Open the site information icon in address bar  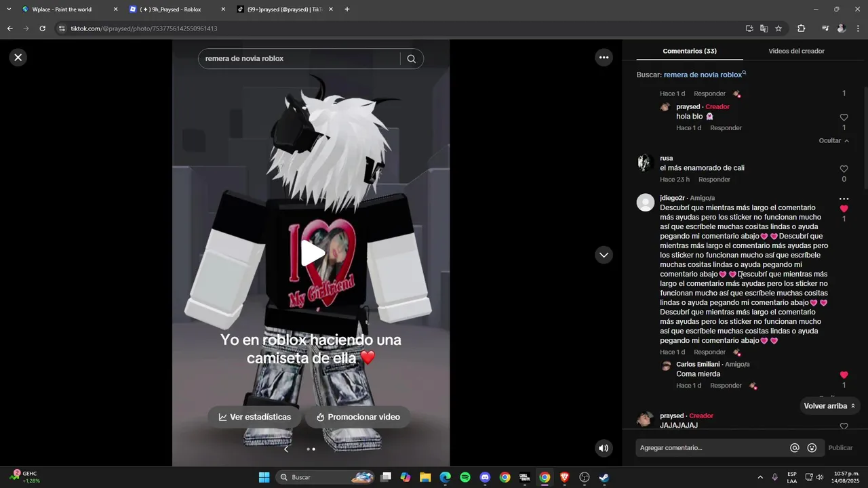[x=61, y=28]
